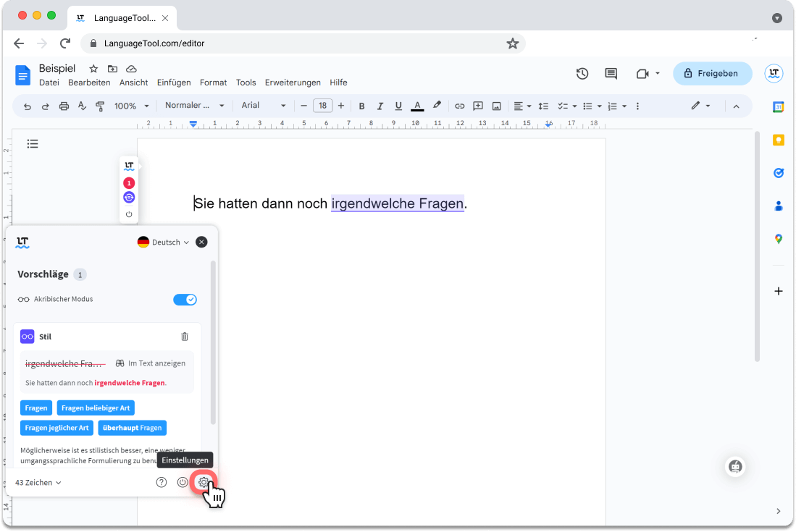Image resolution: width=796 pixels, height=532 pixels.
Task: Apply the "Fragen jeglicher Art" suggestion
Action: pyautogui.click(x=56, y=428)
